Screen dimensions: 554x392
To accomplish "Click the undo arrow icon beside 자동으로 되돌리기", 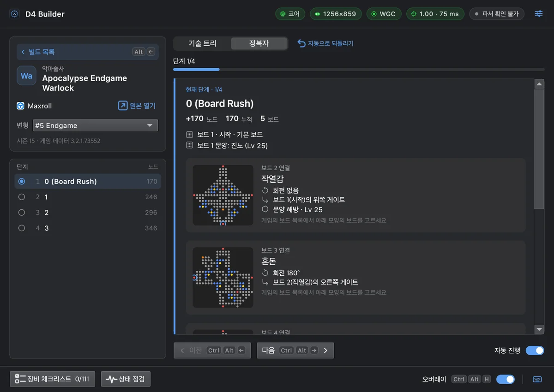I will [x=301, y=43].
